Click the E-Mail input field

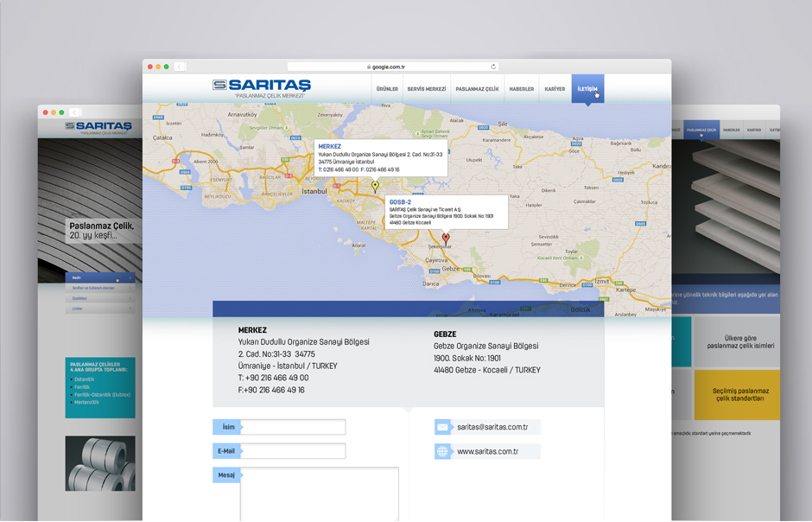point(293,451)
